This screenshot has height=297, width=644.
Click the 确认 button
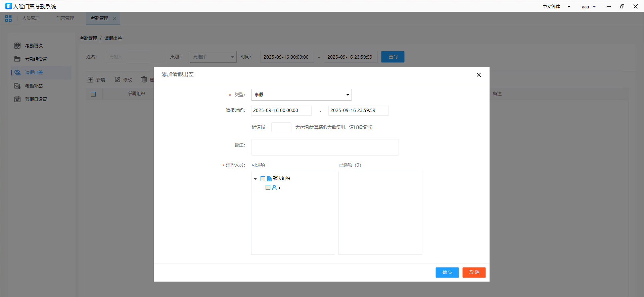447,273
